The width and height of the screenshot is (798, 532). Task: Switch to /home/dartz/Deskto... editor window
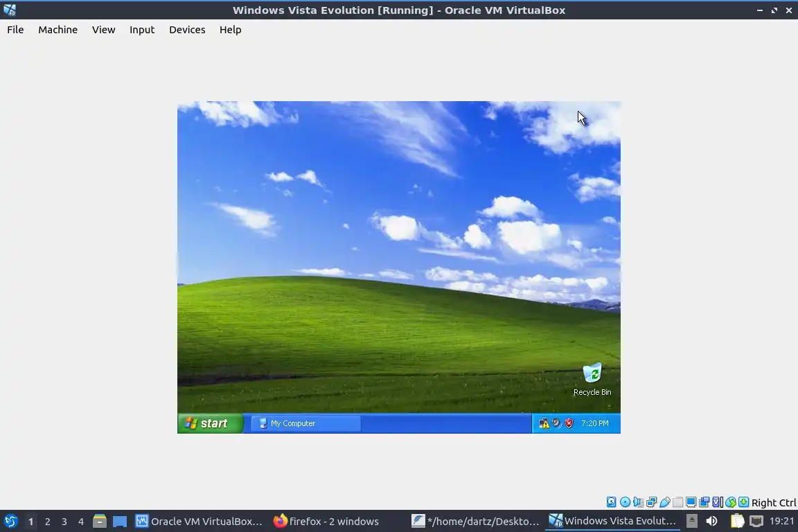pyautogui.click(x=475, y=522)
